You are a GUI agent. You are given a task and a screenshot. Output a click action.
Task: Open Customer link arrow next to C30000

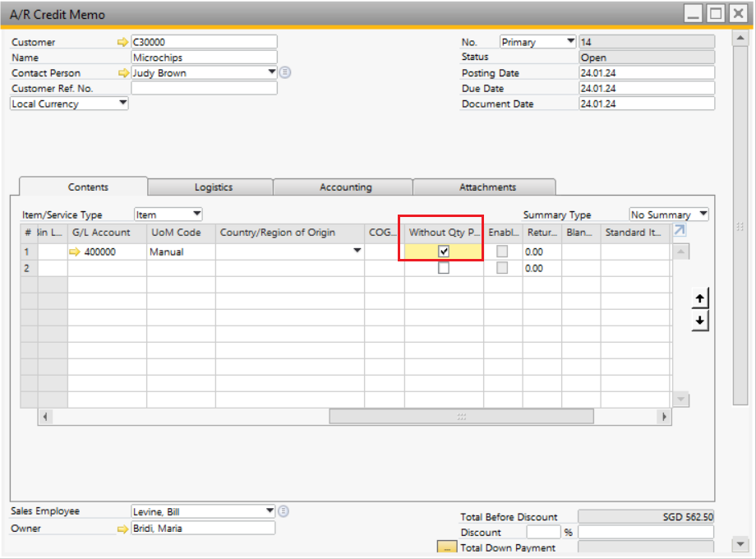point(122,43)
